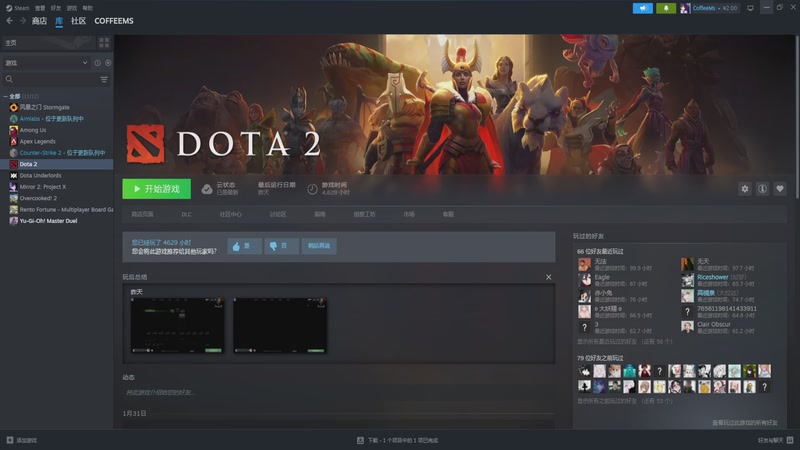800x450 pixels.
Task: Open the 游戏 type filter dropdown
Action: pyautogui.click(x=46, y=63)
